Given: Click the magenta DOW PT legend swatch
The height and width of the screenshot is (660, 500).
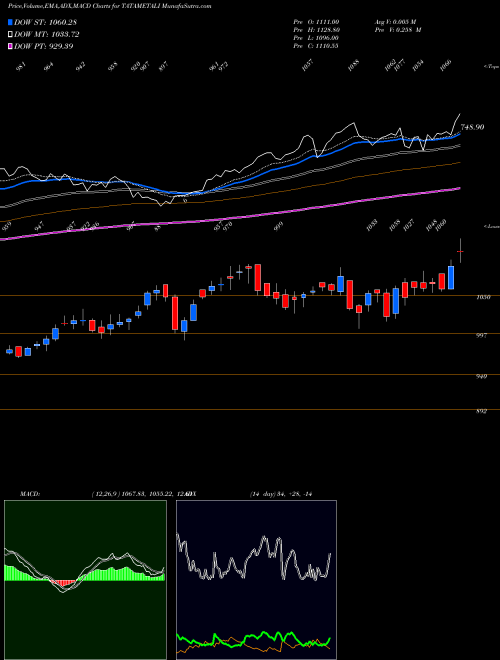Looking at the screenshot, I should coord(11,46).
